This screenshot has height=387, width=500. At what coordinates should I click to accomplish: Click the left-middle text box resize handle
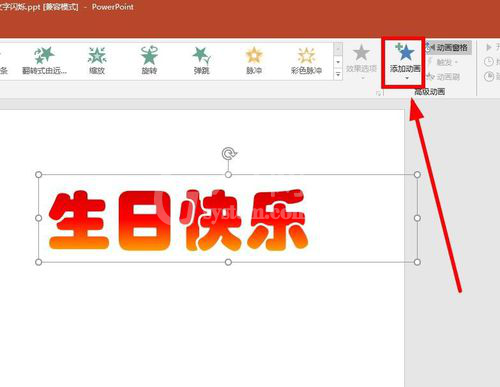pos(38,218)
